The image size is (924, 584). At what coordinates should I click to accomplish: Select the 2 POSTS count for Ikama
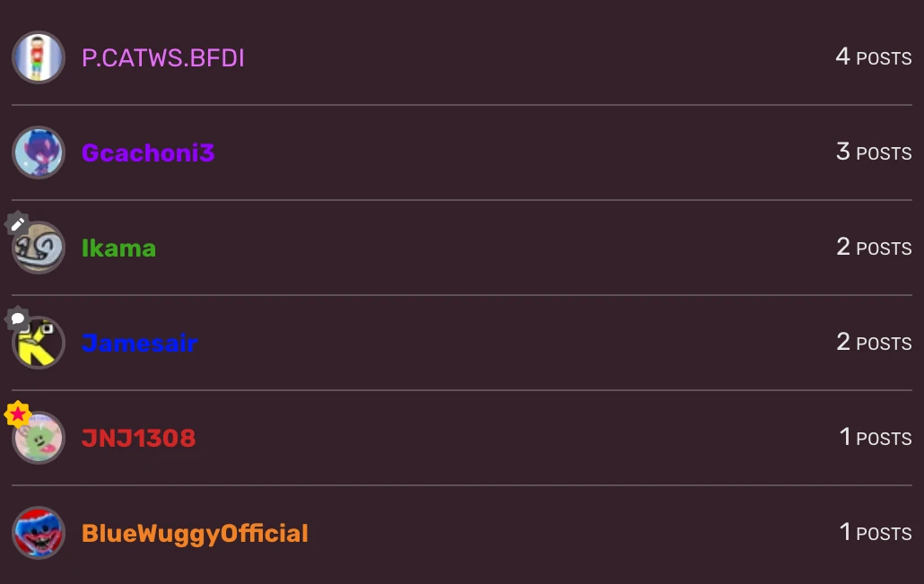click(873, 247)
